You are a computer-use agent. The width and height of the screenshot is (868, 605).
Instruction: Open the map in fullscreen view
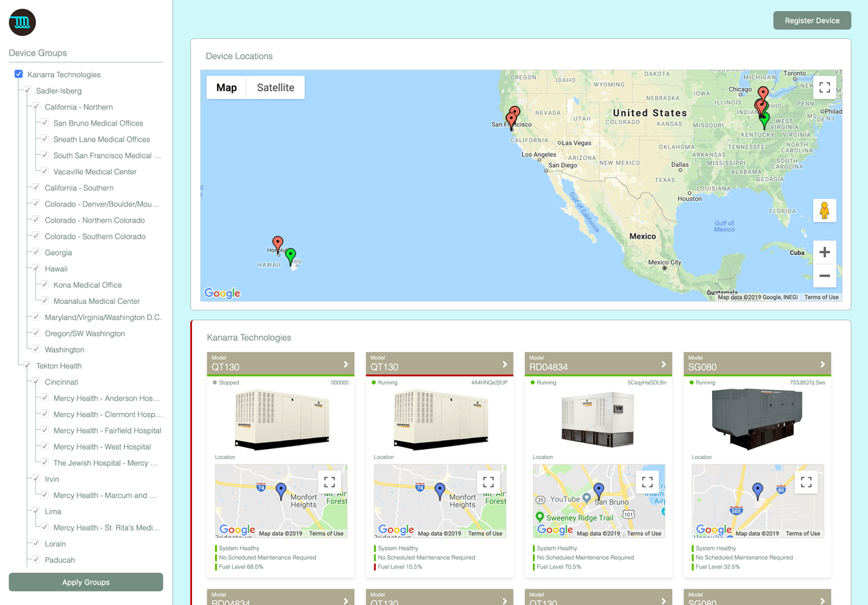825,87
